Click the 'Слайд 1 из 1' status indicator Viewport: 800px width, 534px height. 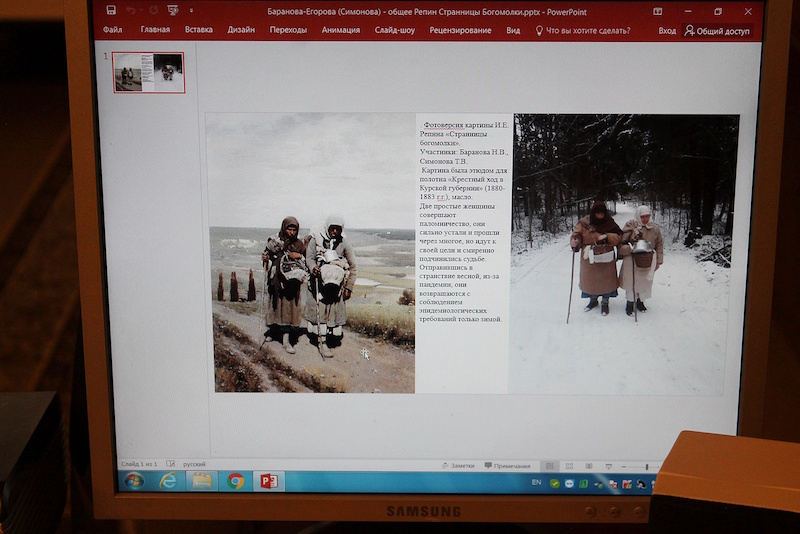coord(139,464)
